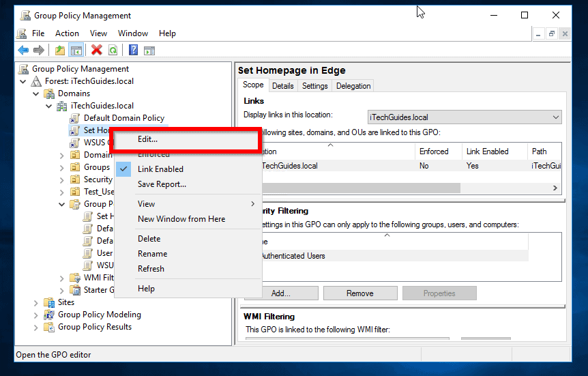Image resolution: width=588 pixels, height=376 pixels.
Task: Select Delete from the context menu
Action: pyautogui.click(x=188, y=239)
